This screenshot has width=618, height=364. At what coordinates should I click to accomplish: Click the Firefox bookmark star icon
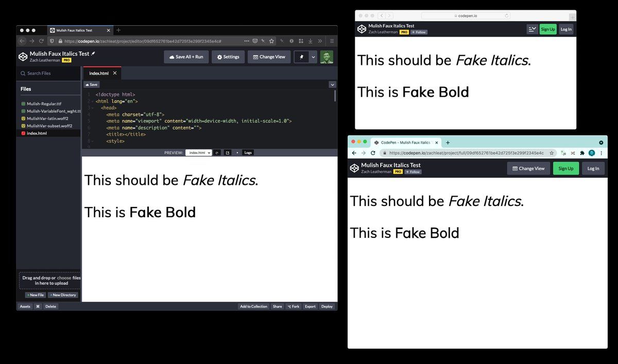point(271,41)
